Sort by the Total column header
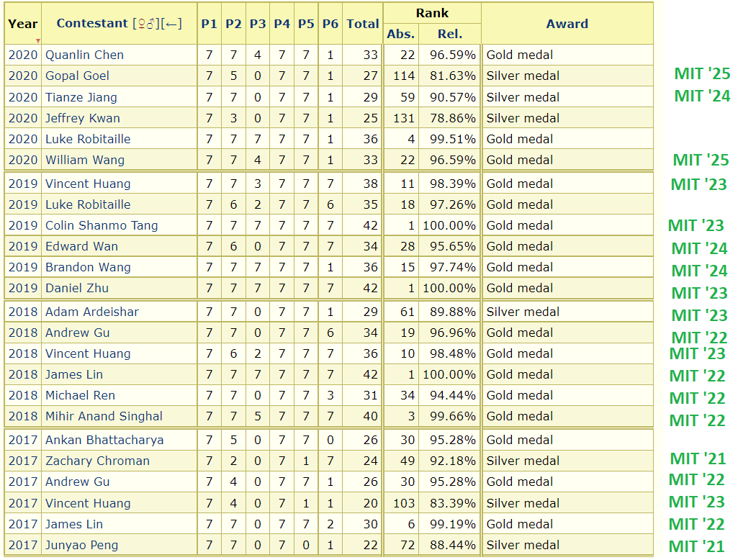This screenshot has width=756, height=560. pos(363,24)
